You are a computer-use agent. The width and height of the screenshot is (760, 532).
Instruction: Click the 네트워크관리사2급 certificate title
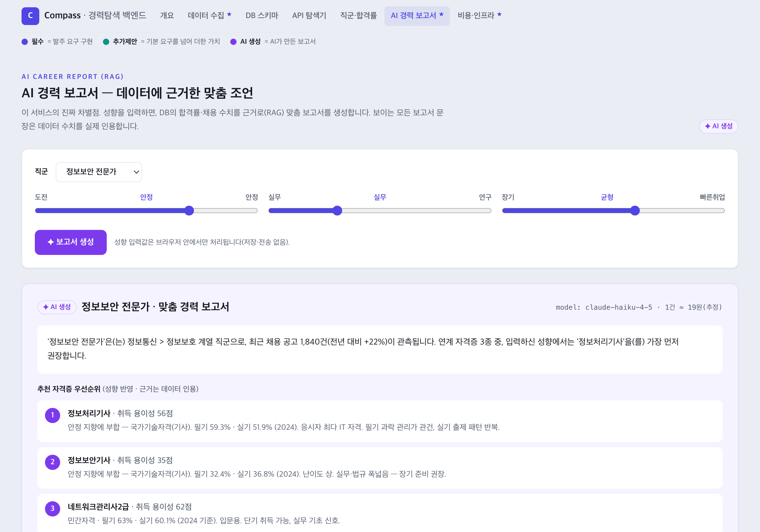[98, 507]
